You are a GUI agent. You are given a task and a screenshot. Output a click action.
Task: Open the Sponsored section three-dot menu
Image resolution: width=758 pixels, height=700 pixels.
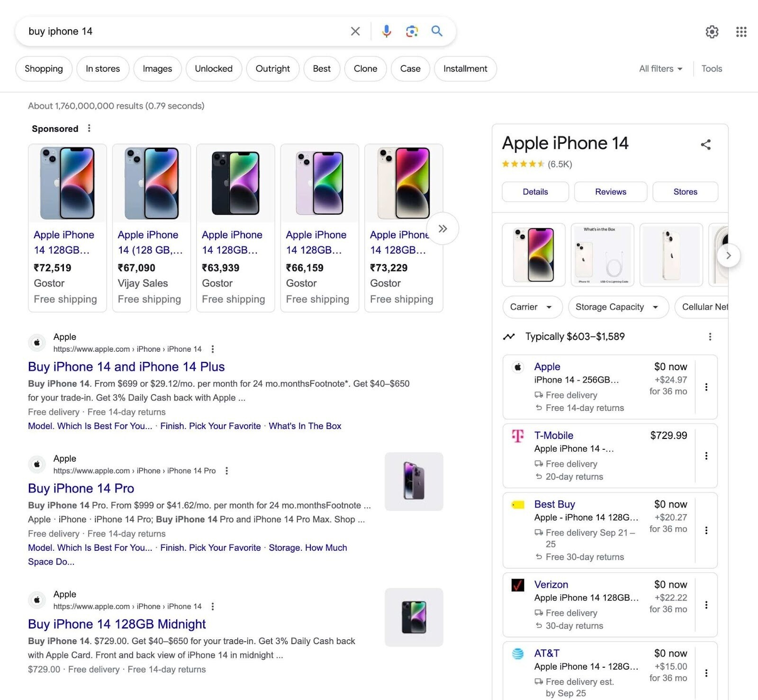click(x=89, y=128)
